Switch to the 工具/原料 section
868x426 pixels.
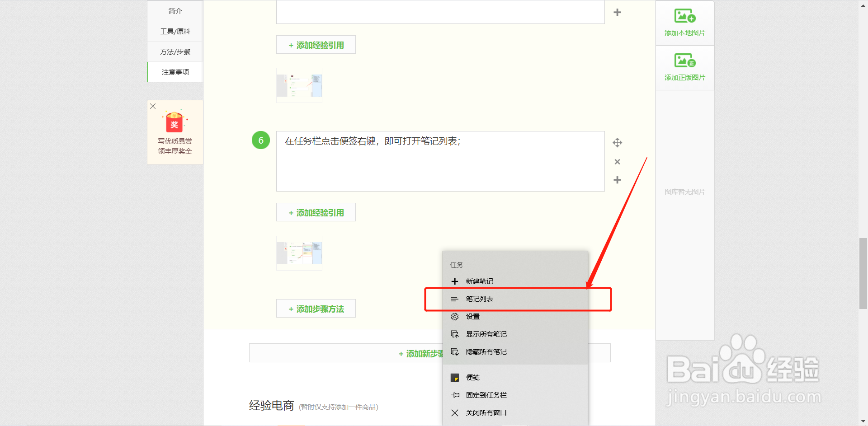click(x=175, y=31)
